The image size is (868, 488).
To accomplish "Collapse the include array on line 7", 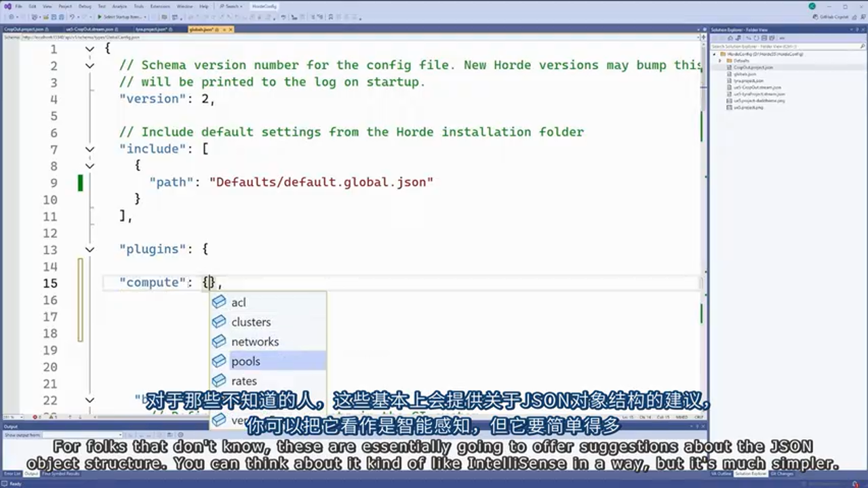I will point(90,149).
